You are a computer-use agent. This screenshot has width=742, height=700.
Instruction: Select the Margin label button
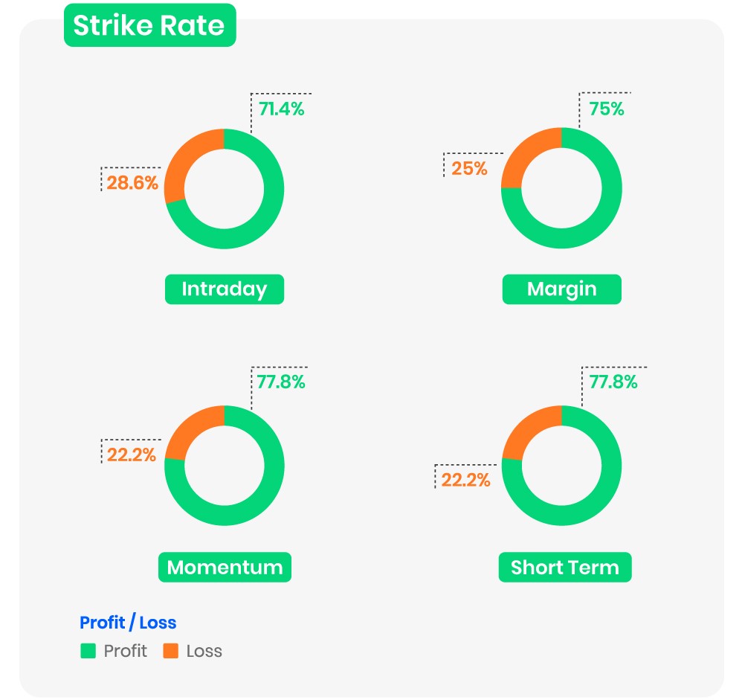(561, 289)
